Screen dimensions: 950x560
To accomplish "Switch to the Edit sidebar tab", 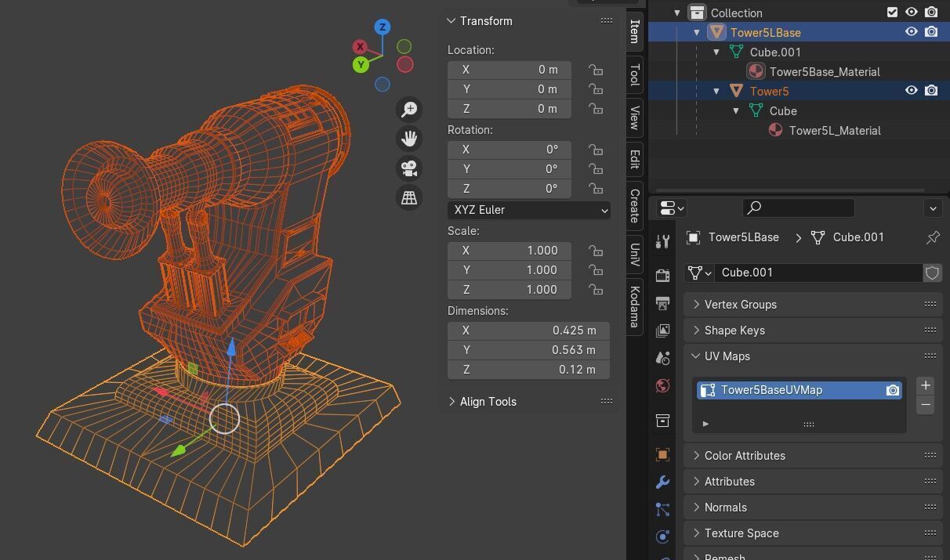I will (635, 159).
